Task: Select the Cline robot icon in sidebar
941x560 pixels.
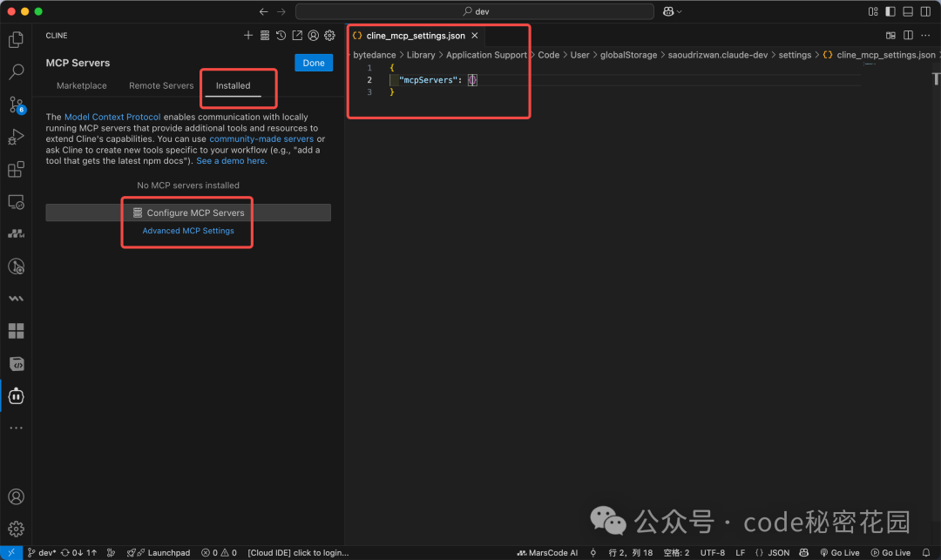Action: (16, 396)
